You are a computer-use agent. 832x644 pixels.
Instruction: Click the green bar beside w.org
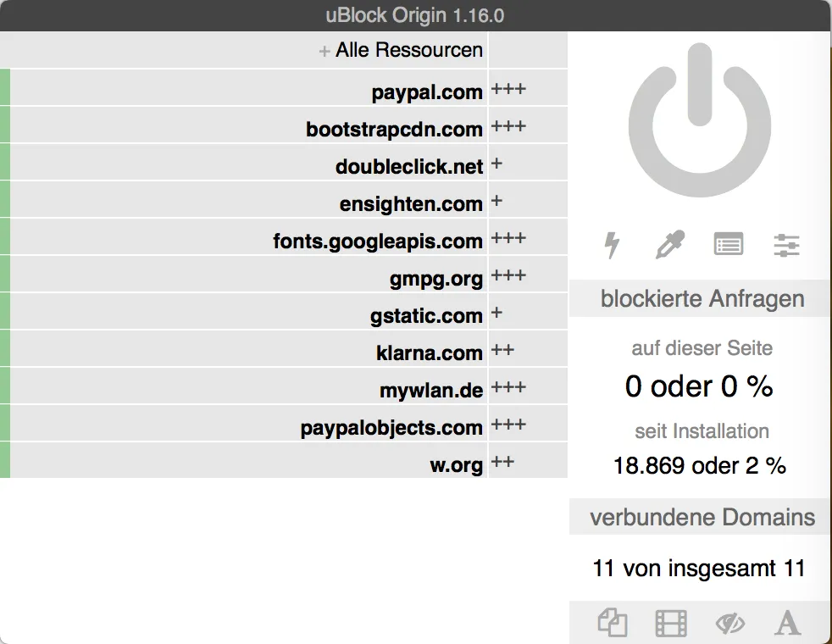tap(5, 460)
